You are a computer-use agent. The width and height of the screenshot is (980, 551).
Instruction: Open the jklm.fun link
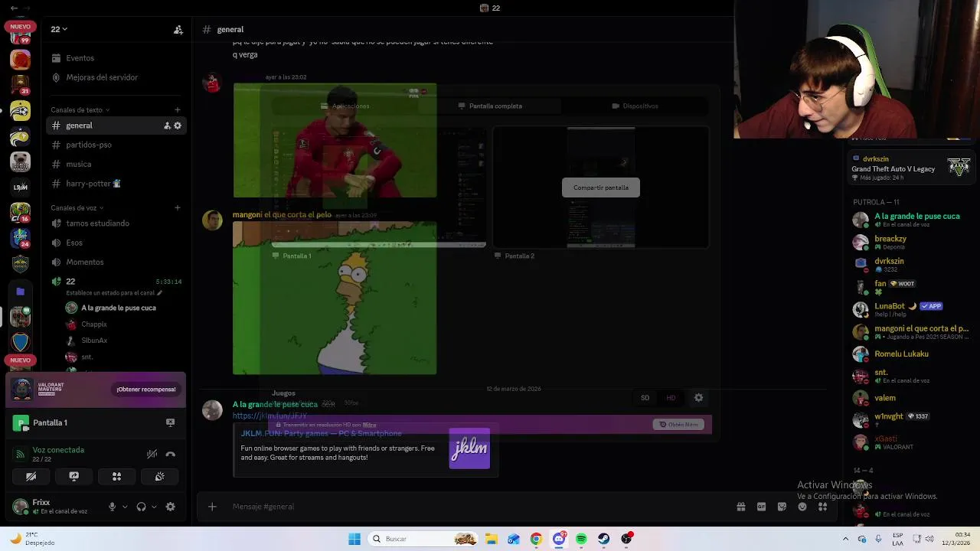(269, 416)
